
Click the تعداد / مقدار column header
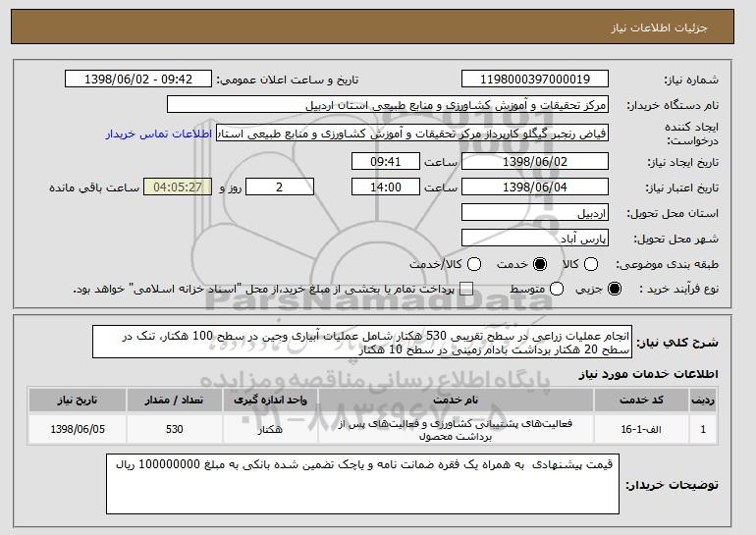click(x=174, y=401)
